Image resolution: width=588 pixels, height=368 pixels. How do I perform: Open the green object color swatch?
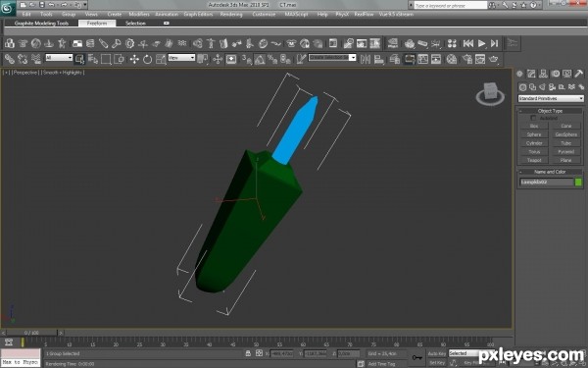click(x=578, y=183)
